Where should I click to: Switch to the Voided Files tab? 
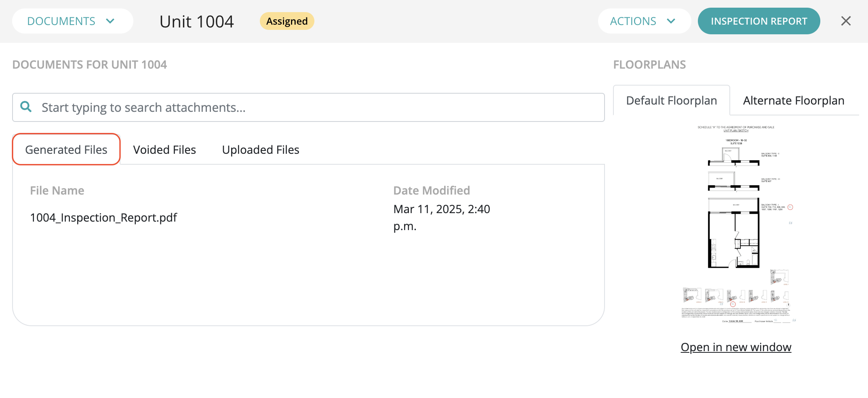coord(164,150)
